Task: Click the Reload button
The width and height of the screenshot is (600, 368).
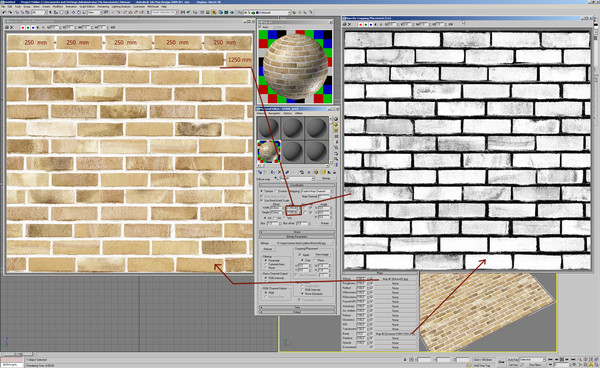Action: (268, 249)
